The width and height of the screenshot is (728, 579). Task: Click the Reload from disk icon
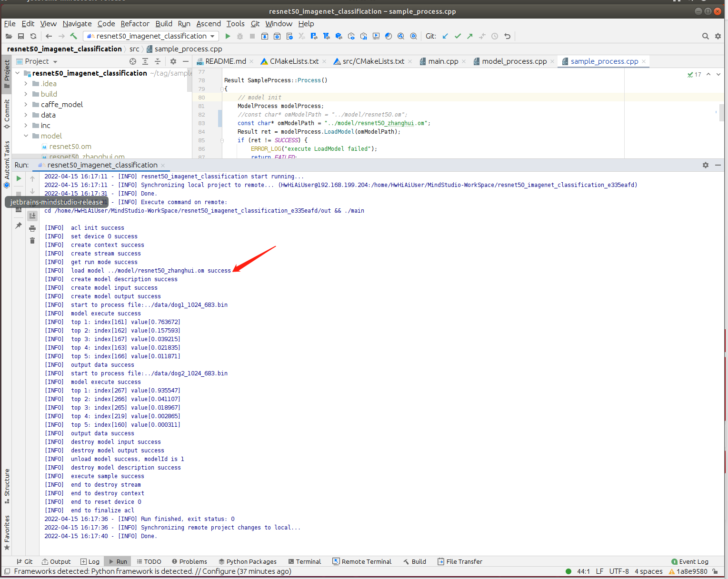click(33, 36)
